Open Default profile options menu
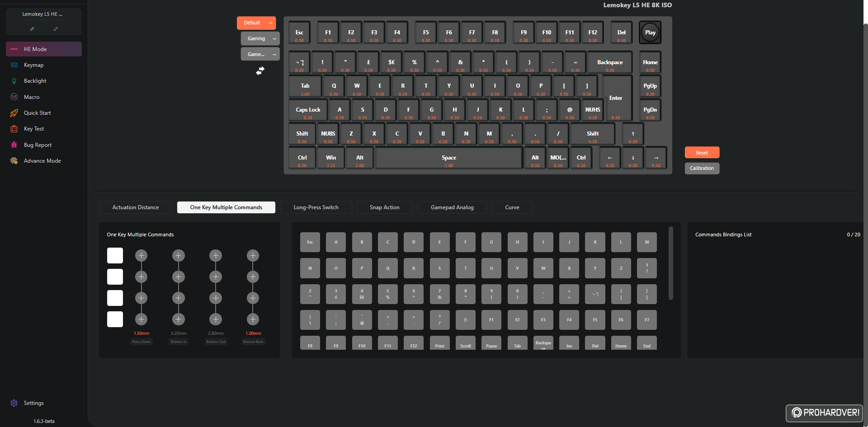This screenshot has width=868, height=427. tap(271, 23)
